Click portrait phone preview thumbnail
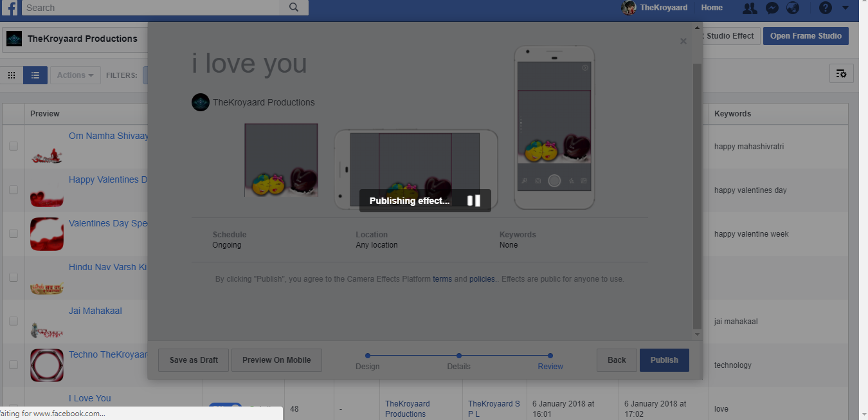868x420 pixels. point(554,127)
